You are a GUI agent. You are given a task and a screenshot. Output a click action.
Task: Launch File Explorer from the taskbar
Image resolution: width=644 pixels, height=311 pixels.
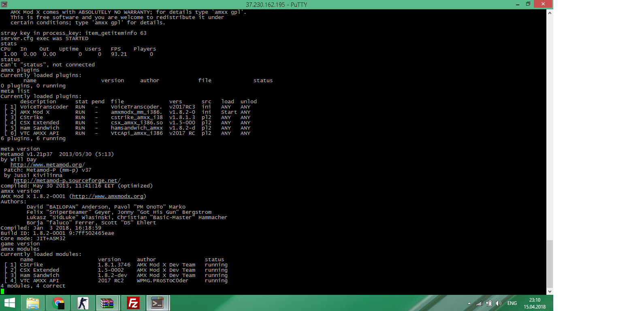pos(33,303)
